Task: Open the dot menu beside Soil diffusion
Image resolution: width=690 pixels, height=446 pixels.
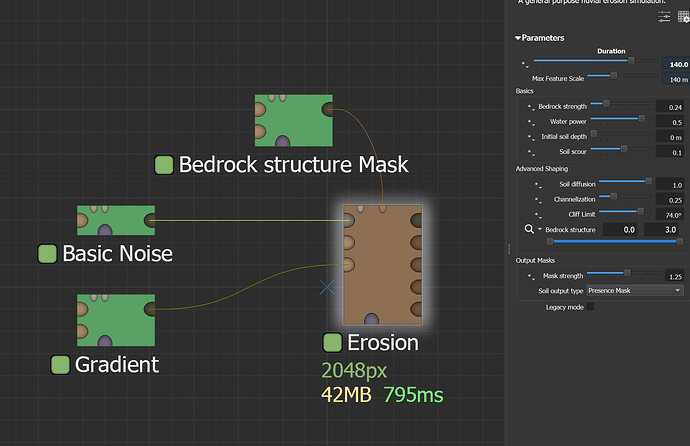Action: click(538, 185)
